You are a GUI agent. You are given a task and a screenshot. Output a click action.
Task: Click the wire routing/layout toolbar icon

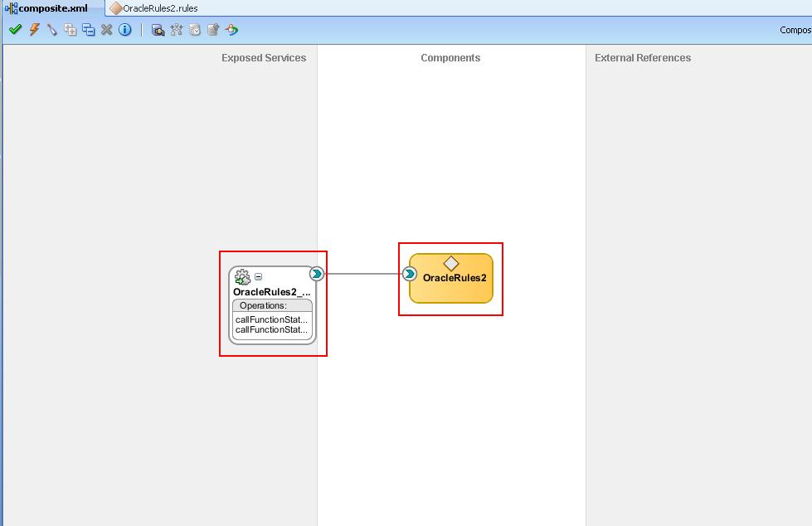pyautogui.click(x=177, y=29)
